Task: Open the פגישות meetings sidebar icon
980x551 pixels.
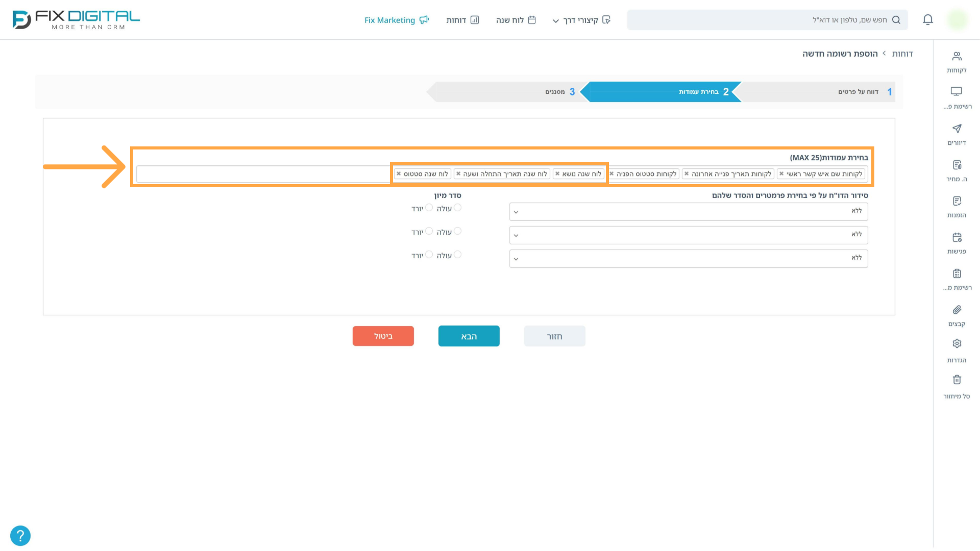Action: (957, 243)
